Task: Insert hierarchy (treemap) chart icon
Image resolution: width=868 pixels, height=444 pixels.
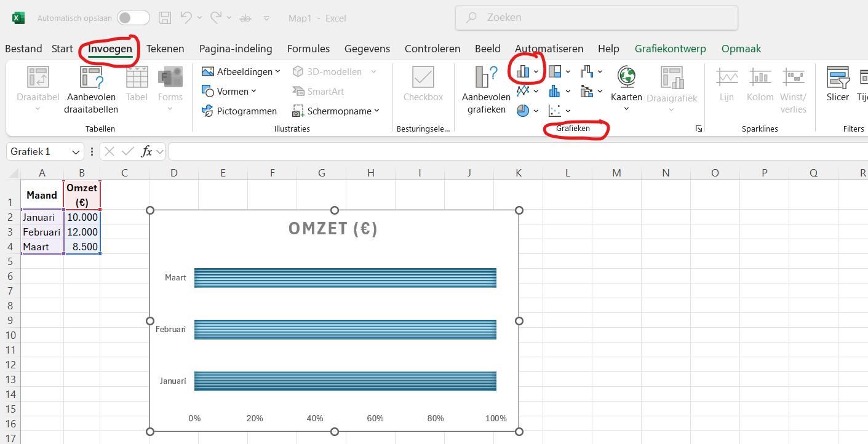Action: pos(555,72)
